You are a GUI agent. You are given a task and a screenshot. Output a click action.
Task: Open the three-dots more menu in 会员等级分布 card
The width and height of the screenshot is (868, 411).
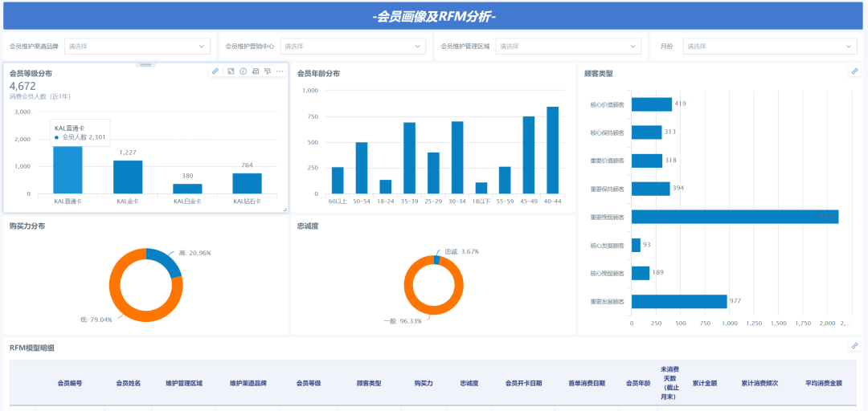point(280,71)
